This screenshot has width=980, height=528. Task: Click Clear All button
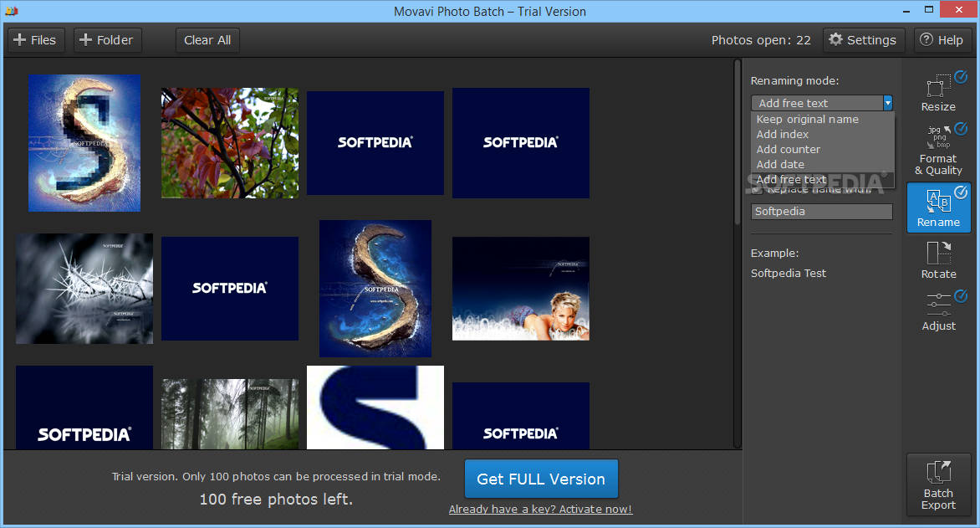click(207, 40)
